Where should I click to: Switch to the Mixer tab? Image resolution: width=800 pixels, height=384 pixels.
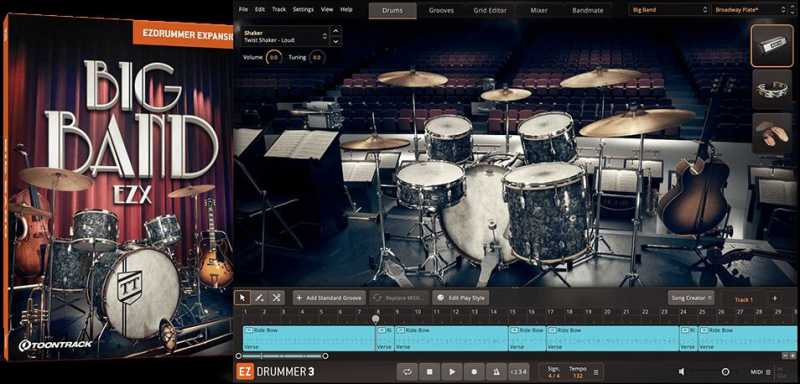[539, 10]
